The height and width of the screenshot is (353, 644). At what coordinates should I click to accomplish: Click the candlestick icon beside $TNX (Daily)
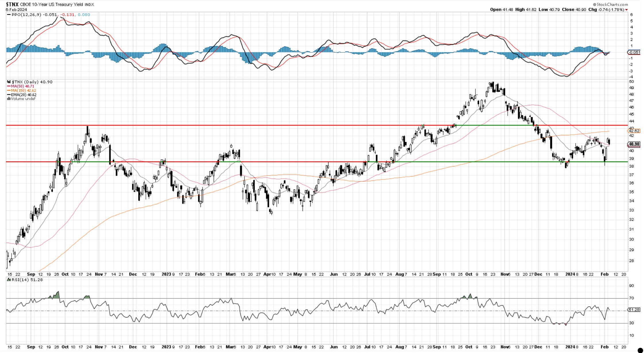[9, 82]
